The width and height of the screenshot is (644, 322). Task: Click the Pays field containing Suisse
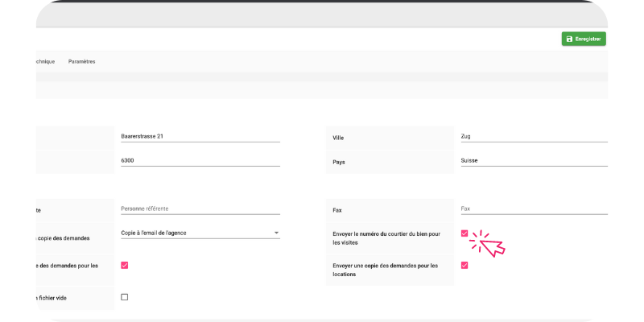pyautogui.click(x=533, y=160)
